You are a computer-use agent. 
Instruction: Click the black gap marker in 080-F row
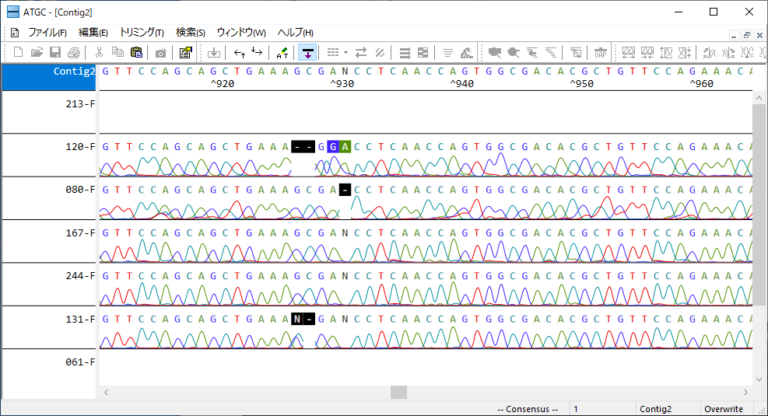(x=345, y=190)
